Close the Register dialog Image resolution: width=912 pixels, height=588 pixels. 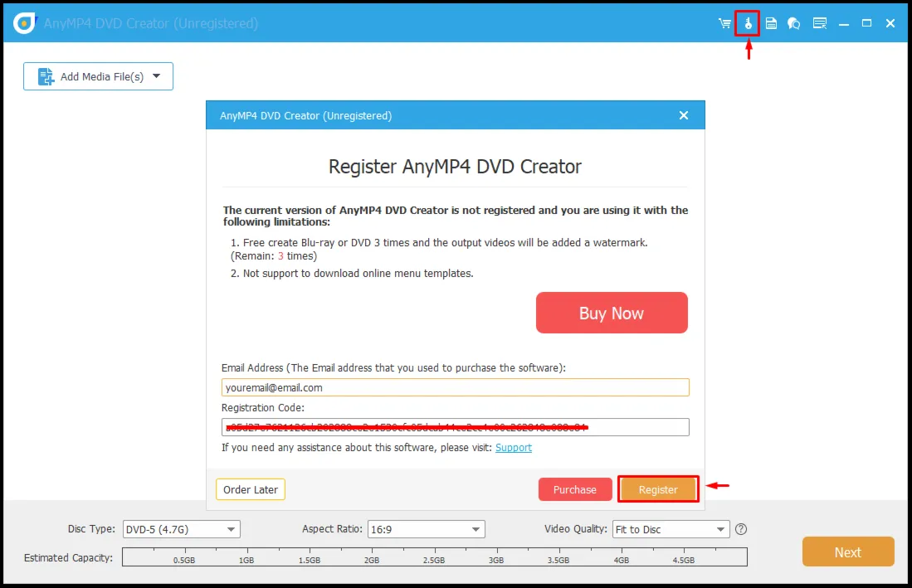[x=684, y=115]
